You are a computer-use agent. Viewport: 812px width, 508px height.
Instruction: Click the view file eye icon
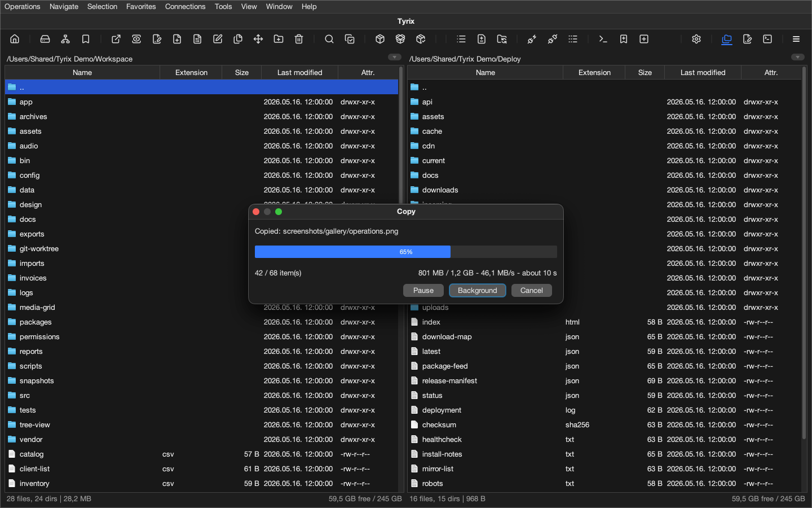136,39
